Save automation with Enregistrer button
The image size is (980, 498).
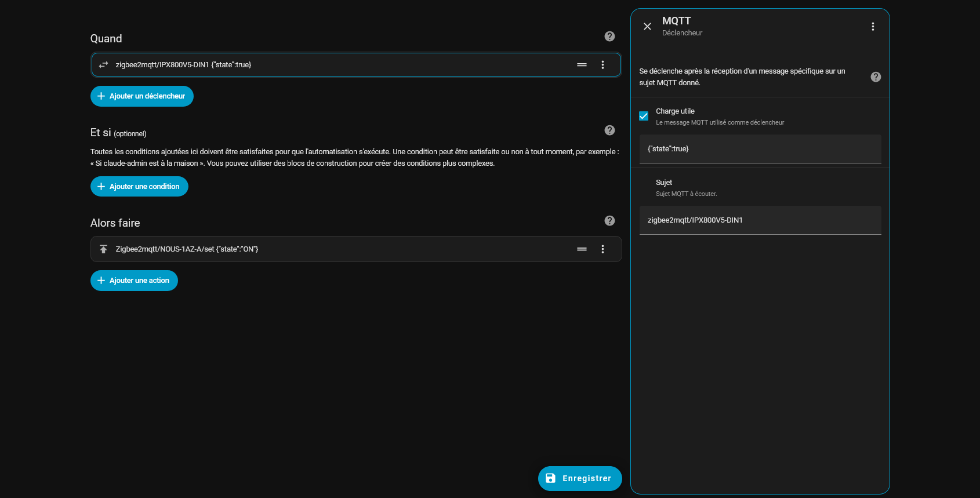[580, 478]
